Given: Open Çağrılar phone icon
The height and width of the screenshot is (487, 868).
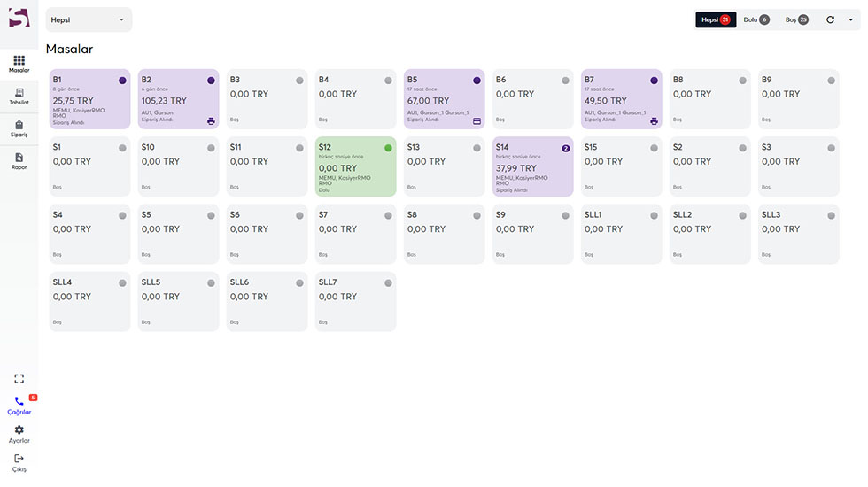Looking at the screenshot, I should coord(19,400).
